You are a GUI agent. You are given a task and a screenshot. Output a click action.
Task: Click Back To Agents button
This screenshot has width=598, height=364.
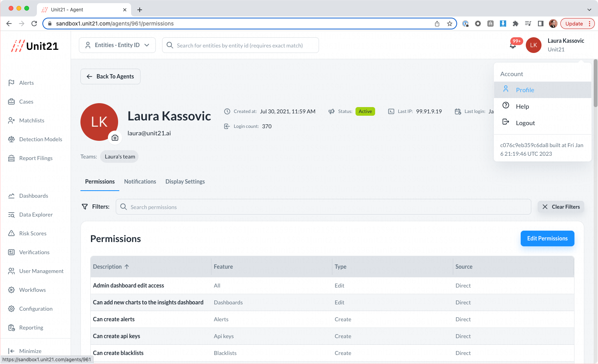(x=110, y=76)
